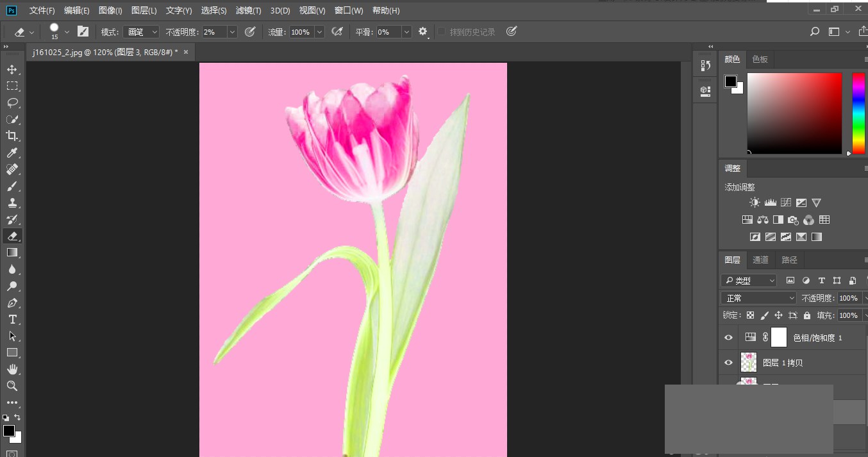Enable the lock transparent pixels toggle
Viewport: 868px width, 457px height.
(x=750, y=315)
